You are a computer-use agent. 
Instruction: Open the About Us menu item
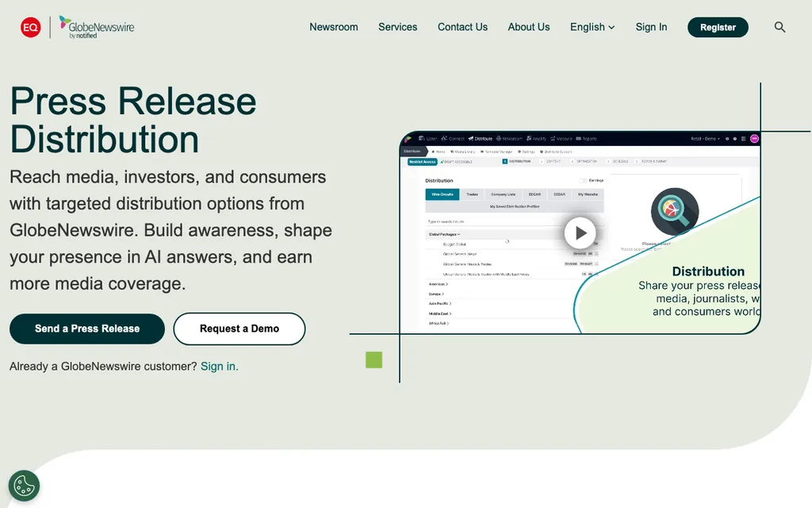click(x=529, y=27)
